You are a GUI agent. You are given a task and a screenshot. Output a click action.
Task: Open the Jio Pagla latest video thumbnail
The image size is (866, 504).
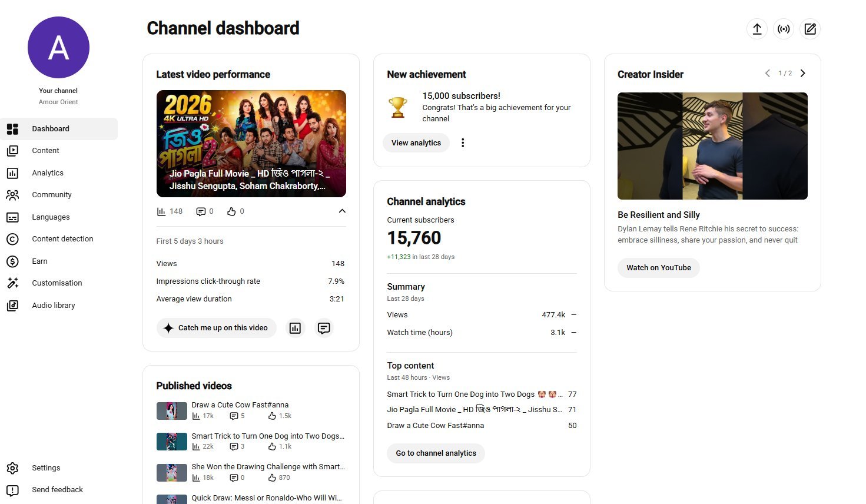(x=251, y=144)
